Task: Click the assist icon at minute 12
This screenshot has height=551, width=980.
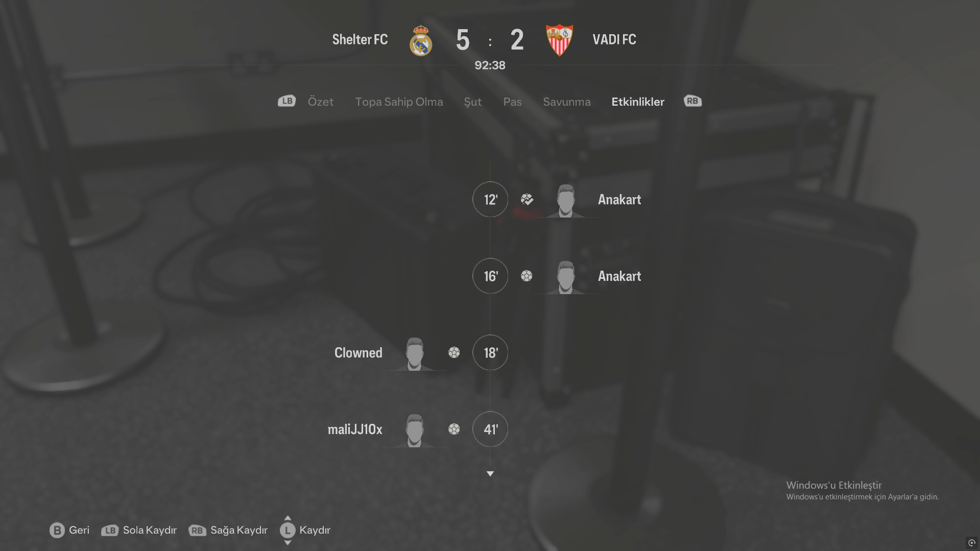Action: tap(527, 199)
